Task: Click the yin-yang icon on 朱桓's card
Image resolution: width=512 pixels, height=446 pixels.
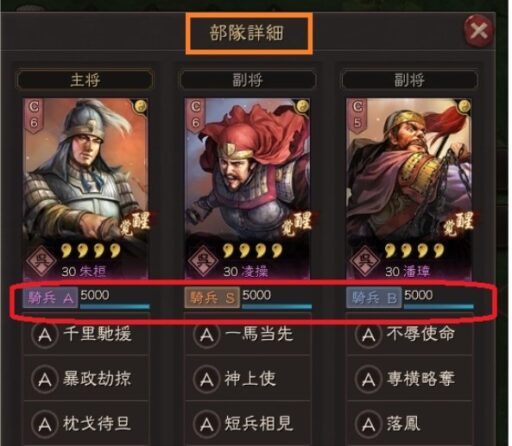Action: (x=141, y=106)
